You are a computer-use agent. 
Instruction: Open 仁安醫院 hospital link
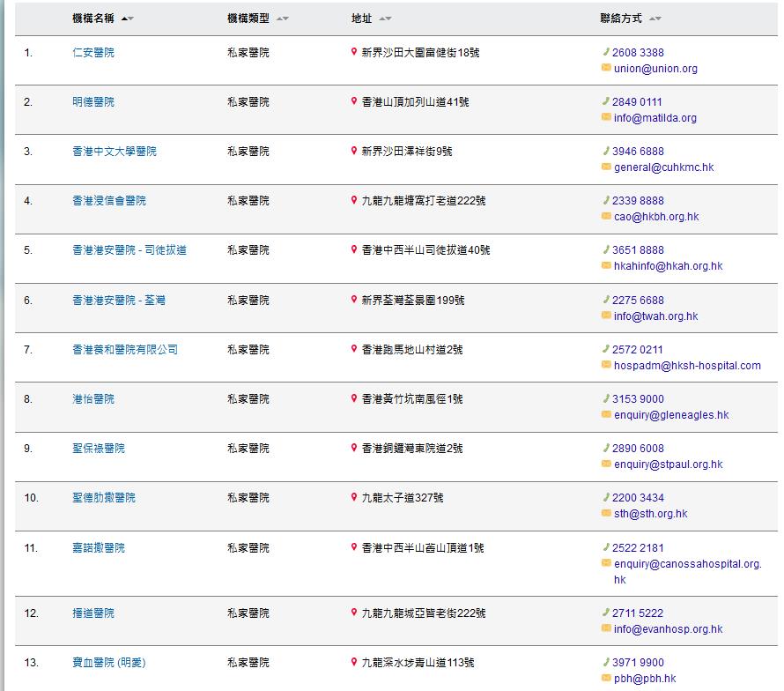(x=93, y=53)
